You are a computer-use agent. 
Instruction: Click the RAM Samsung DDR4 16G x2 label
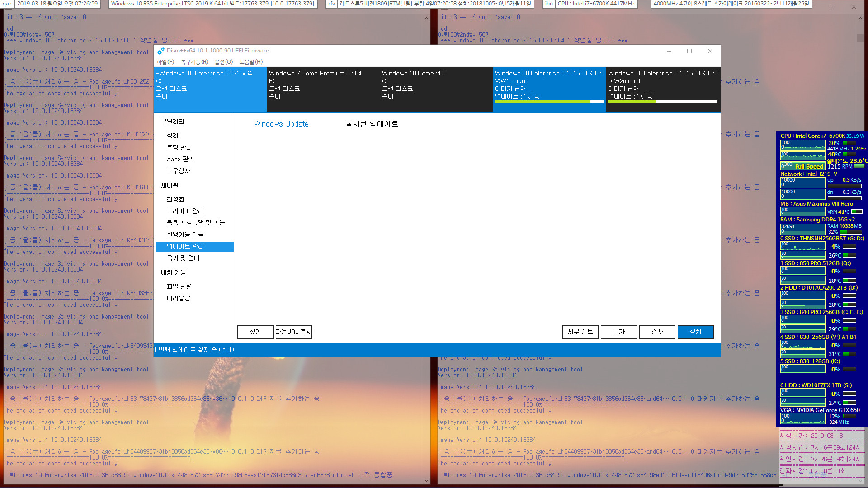(817, 220)
